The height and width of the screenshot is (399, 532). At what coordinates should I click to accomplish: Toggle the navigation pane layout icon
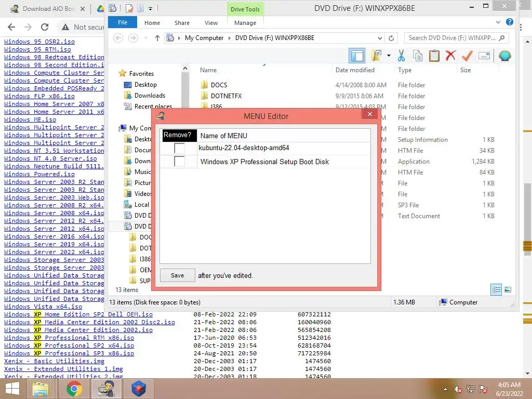click(357, 56)
